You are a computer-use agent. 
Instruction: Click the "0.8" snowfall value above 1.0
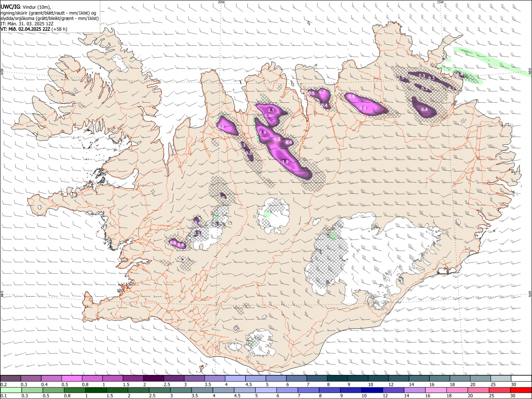[352, 96]
